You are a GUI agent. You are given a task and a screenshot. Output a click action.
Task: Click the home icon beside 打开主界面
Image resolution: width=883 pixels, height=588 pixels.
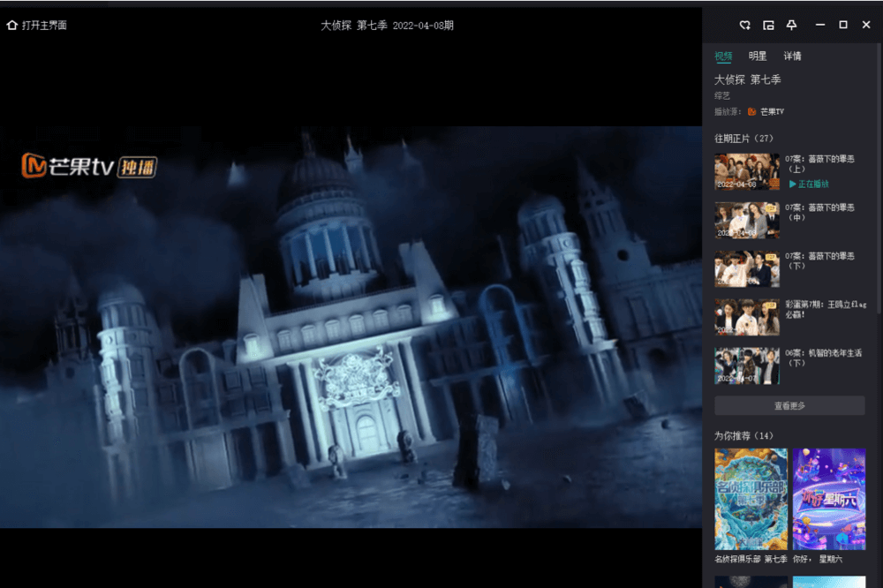click(x=12, y=26)
